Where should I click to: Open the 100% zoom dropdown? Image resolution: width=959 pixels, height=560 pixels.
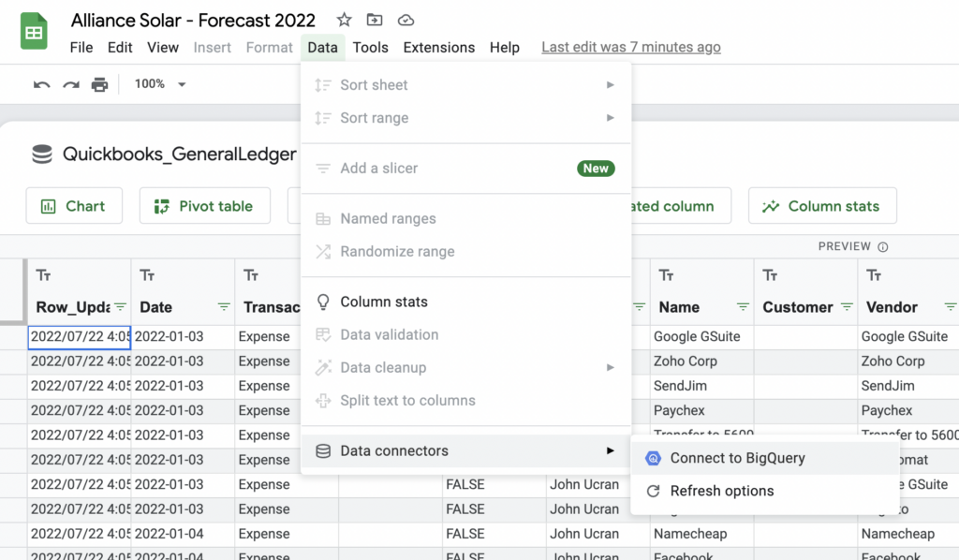[160, 83]
